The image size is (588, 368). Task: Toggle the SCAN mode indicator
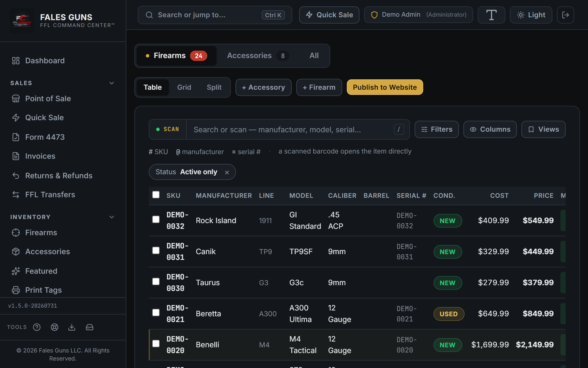(168, 129)
